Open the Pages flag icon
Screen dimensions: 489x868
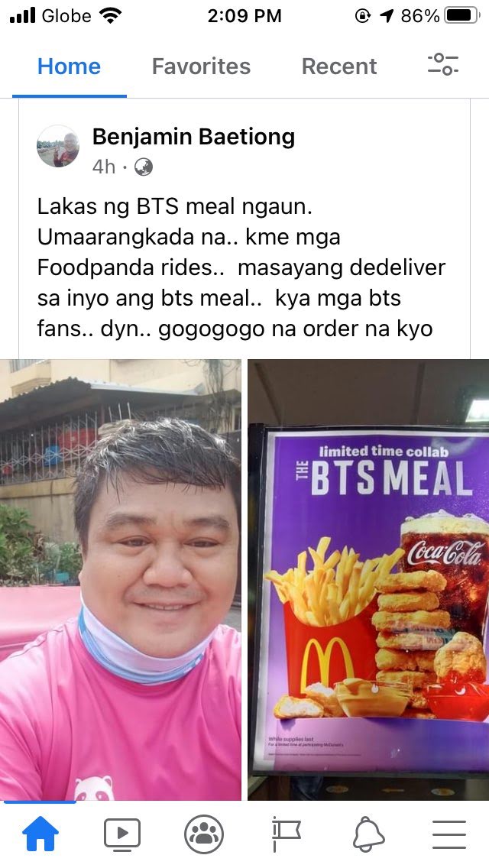coord(286,835)
